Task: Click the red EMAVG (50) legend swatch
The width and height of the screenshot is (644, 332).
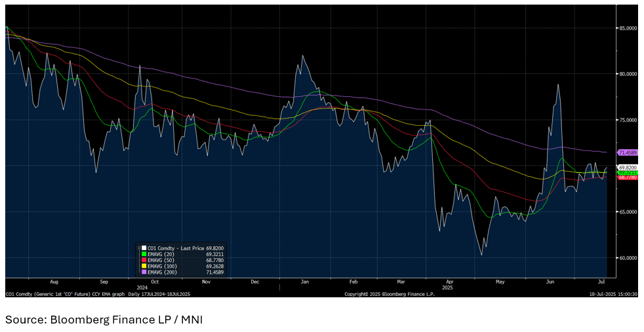Action: tap(145, 261)
